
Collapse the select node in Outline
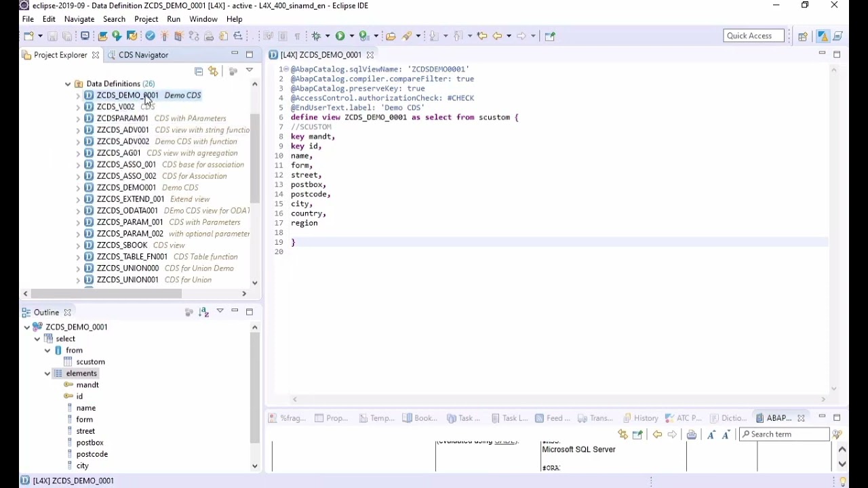tap(37, 339)
